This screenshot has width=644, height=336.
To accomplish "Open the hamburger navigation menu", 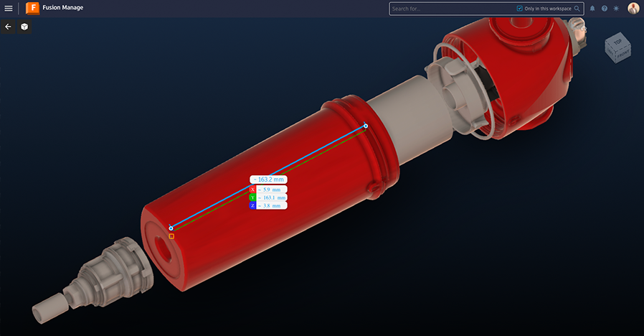I will click(x=9, y=9).
